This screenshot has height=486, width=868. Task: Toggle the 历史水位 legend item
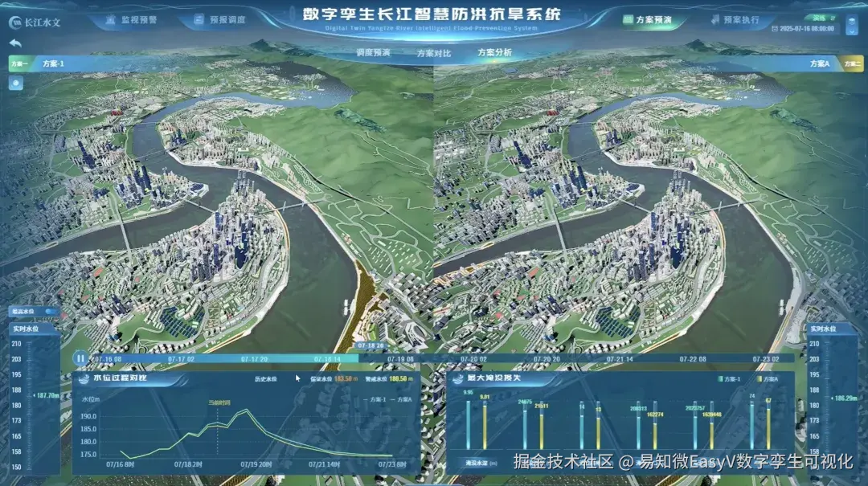click(x=266, y=379)
